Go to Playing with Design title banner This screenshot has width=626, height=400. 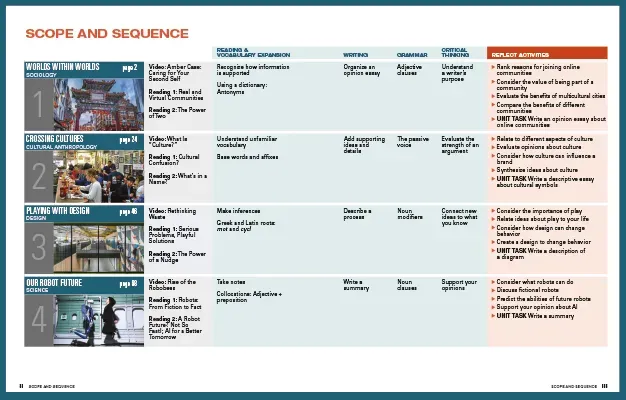point(60,211)
